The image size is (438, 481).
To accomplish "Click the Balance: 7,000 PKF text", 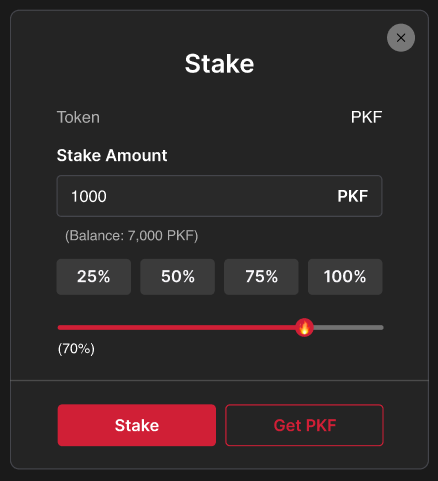I will pos(132,236).
